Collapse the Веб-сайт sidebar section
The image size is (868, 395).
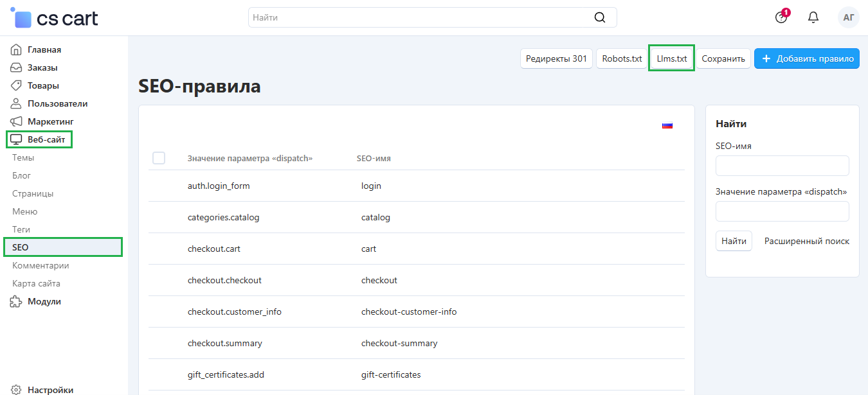point(46,139)
